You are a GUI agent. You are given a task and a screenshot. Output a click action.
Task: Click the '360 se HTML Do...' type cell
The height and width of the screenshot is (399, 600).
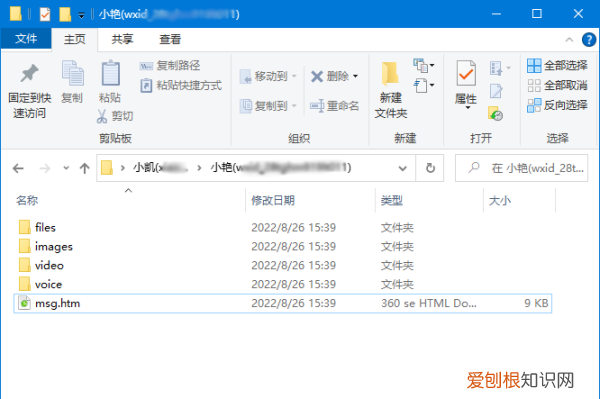(429, 303)
